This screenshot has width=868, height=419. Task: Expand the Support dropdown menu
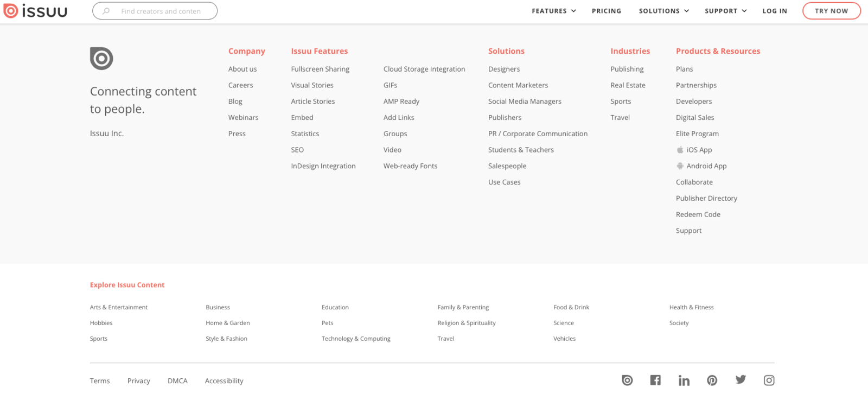pyautogui.click(x=726, y=11)
